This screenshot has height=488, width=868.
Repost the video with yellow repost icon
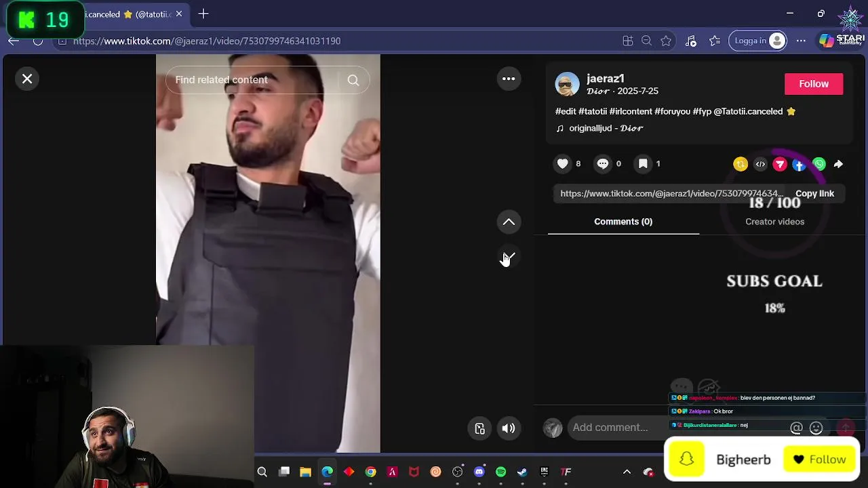[741, 164]
